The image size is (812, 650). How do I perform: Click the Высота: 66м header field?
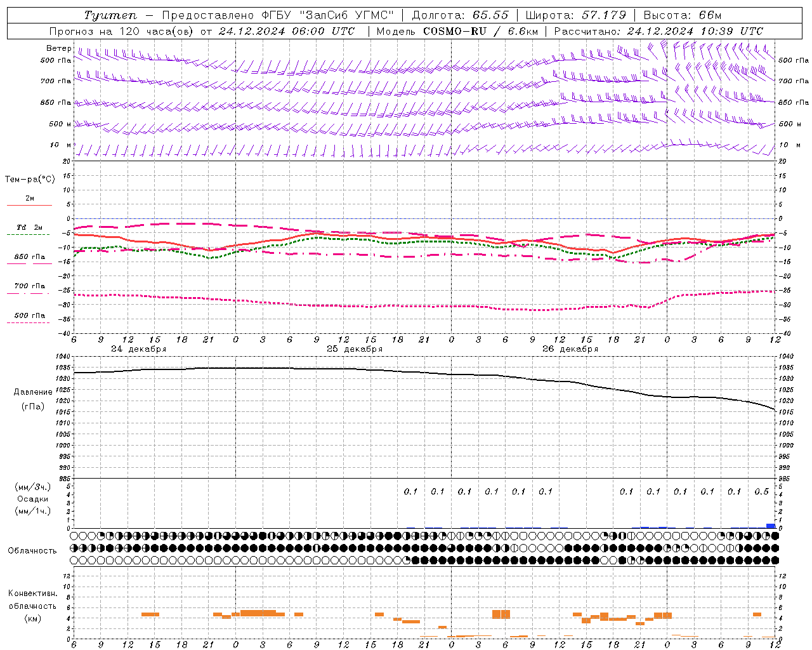683,15
